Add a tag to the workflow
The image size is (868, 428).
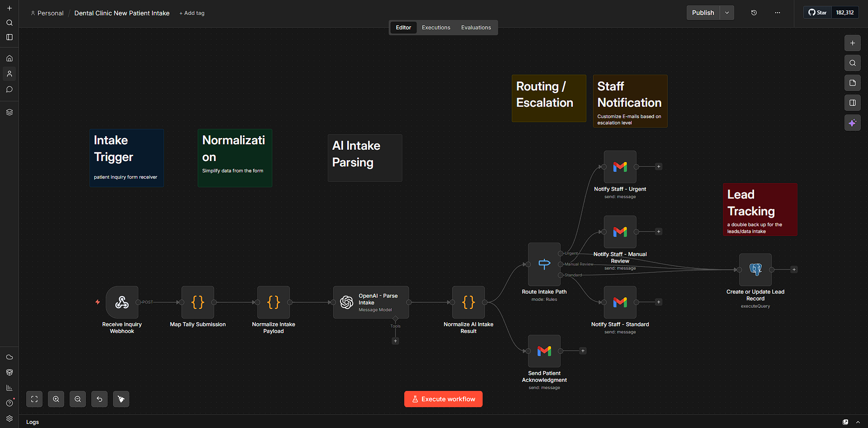coord(192,13)
